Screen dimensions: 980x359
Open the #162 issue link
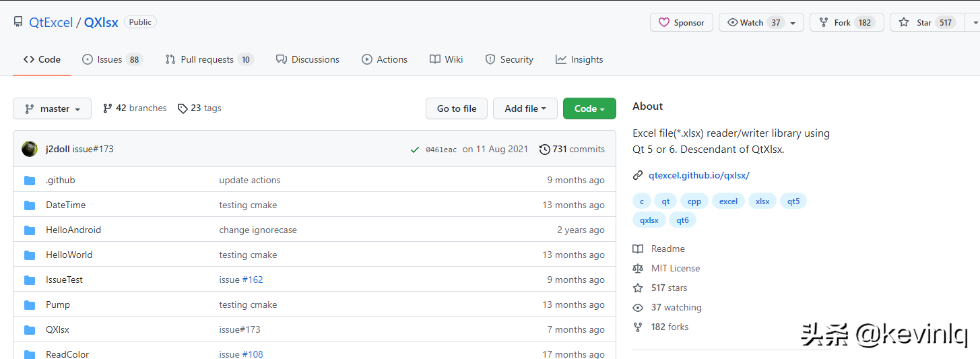pyautogui.click(x=253, y=280)
